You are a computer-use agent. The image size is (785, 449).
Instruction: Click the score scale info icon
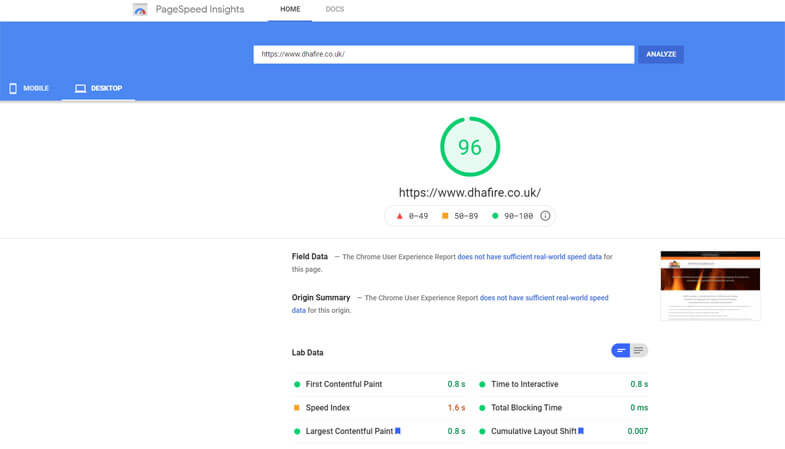tap(545, 216)
